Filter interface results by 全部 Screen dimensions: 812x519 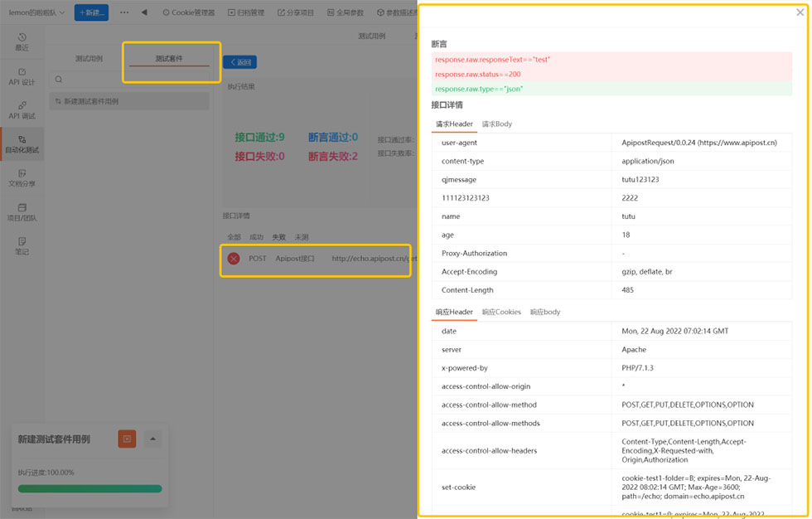click(234, 237)
